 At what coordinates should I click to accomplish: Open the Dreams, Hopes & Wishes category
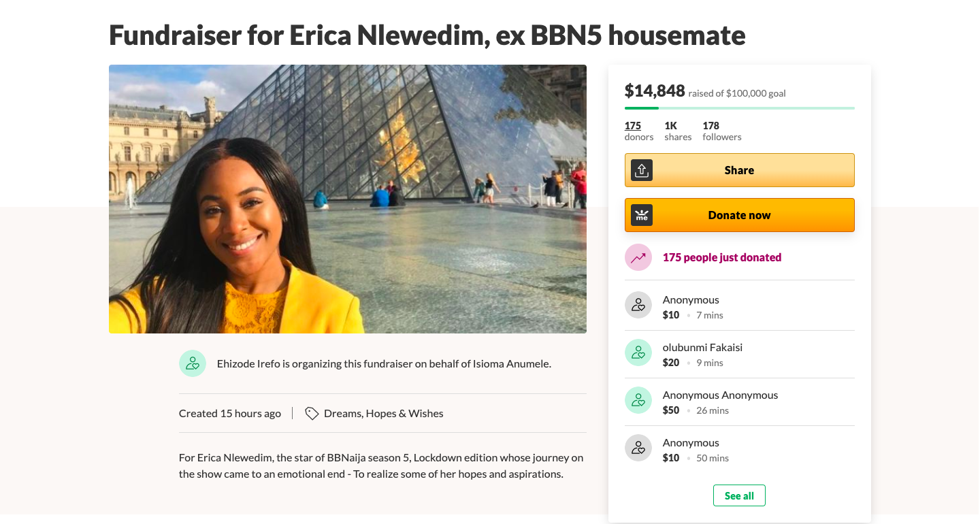click(x=384, y=413)
